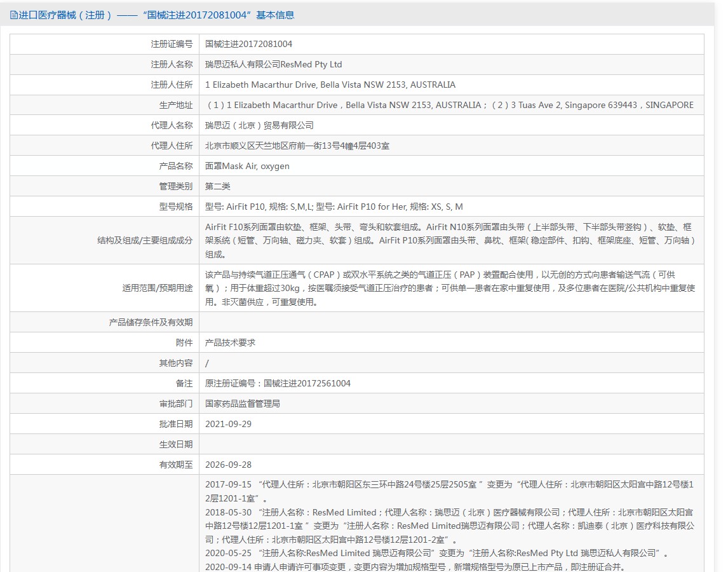Select the 2018-05-30 change record entry
This screenshot has width=728, height=572.
450,526
